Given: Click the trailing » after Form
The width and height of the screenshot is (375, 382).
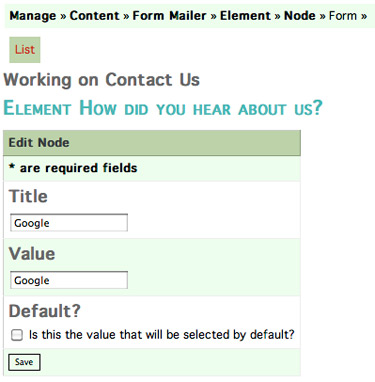Looking at the screenshot, I should coord(364,16).
